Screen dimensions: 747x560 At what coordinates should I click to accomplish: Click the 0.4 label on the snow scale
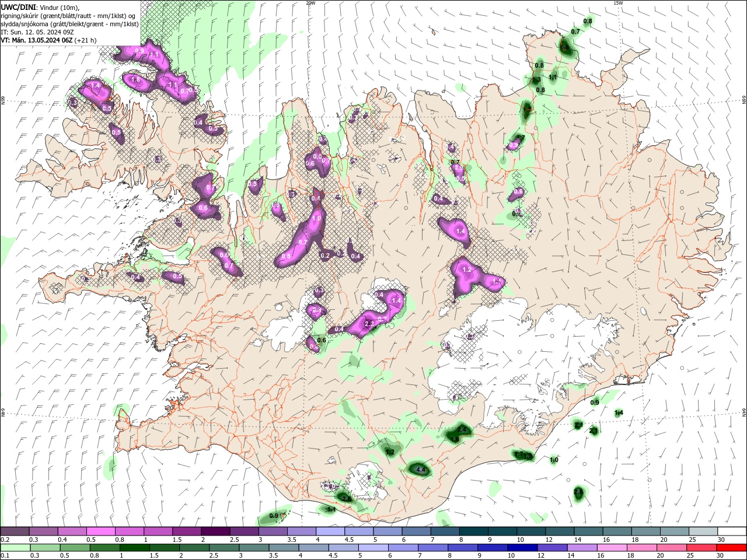pyautogui.click(x=62, y=540)
